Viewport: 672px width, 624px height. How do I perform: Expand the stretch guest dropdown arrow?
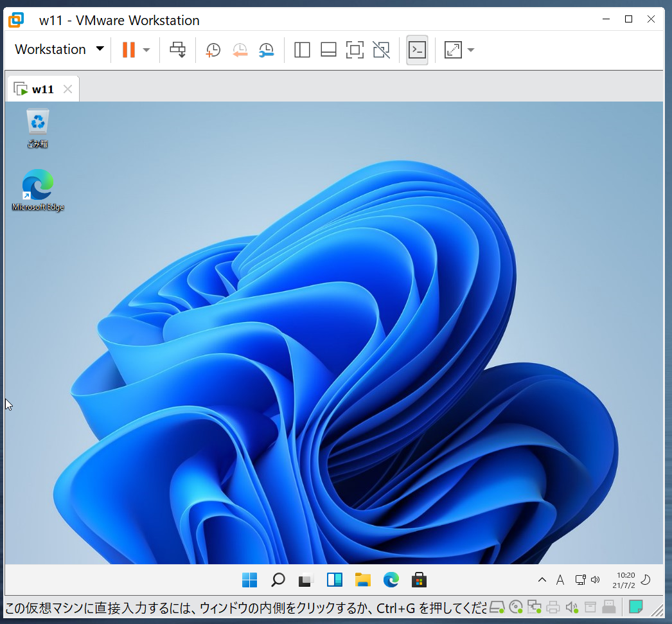[470, 49]
